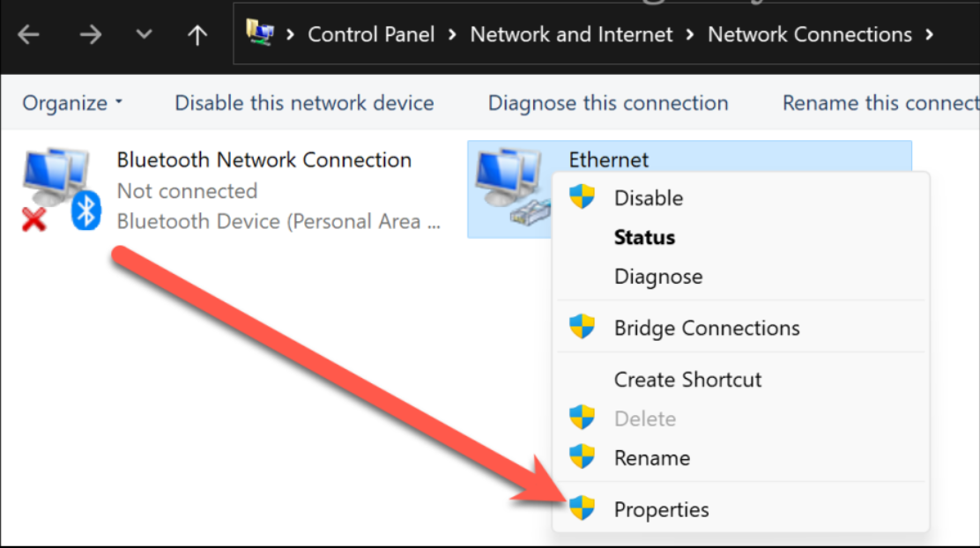Click the UAC shield beside Disable

click(582, 197)
